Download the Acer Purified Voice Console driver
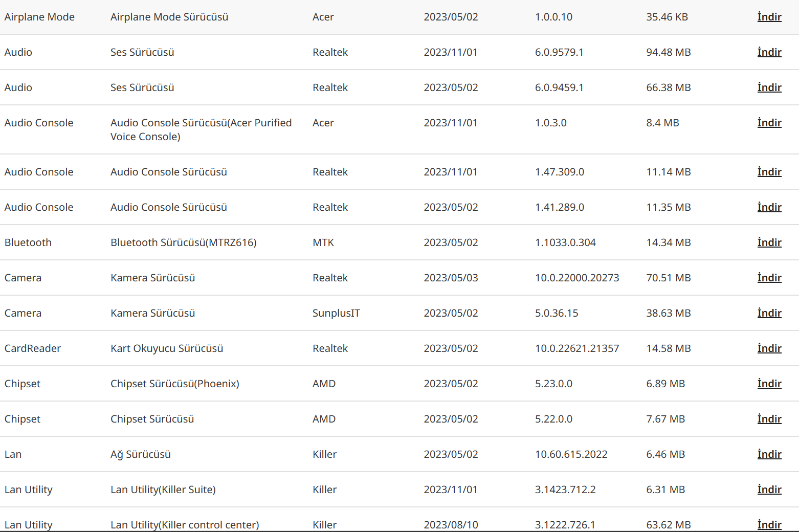 769,123
